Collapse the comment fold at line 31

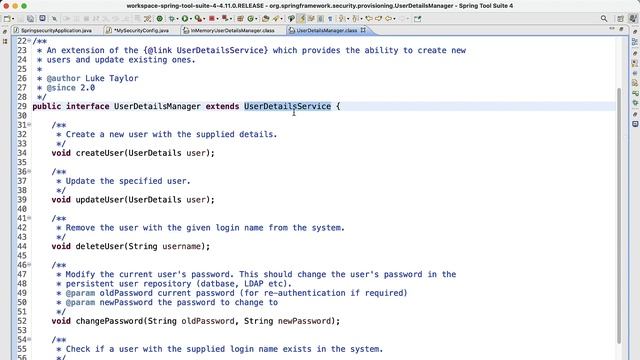(29, 125)
